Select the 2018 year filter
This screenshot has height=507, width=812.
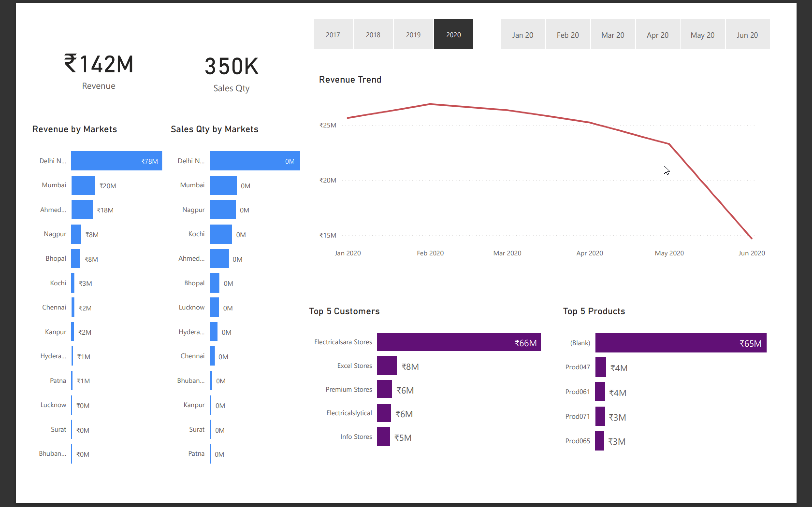coord(373,34)
